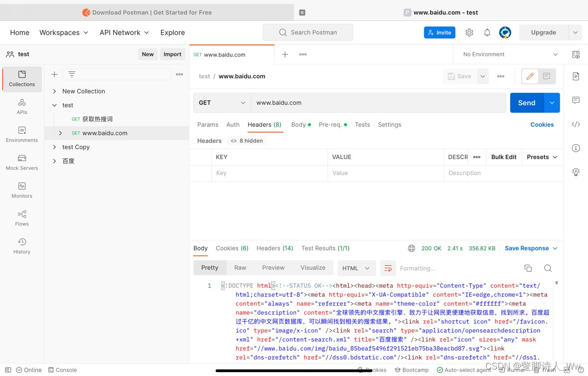Open the code snippet icon
Screen dimensions: 588x376
576,124
